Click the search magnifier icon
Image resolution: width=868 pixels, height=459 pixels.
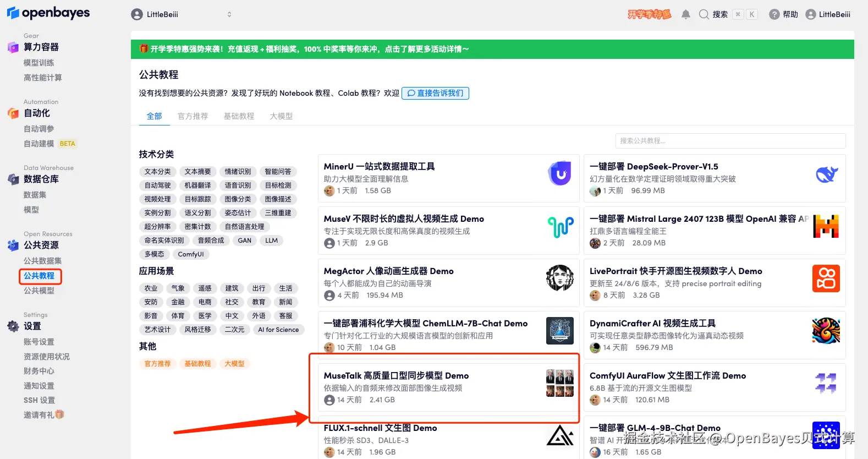tap(704, 14)
